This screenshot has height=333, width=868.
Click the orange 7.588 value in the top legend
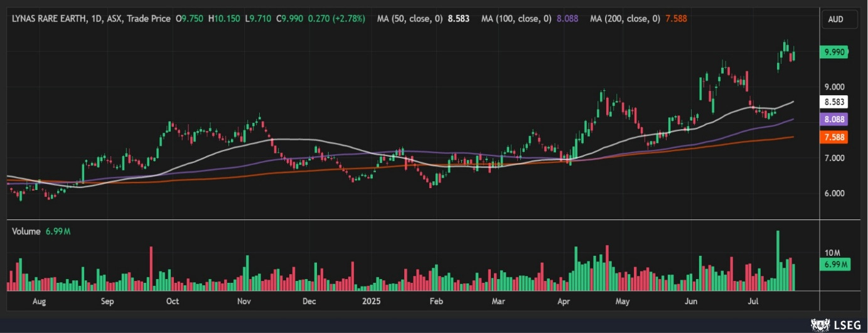tap(677, 19)
